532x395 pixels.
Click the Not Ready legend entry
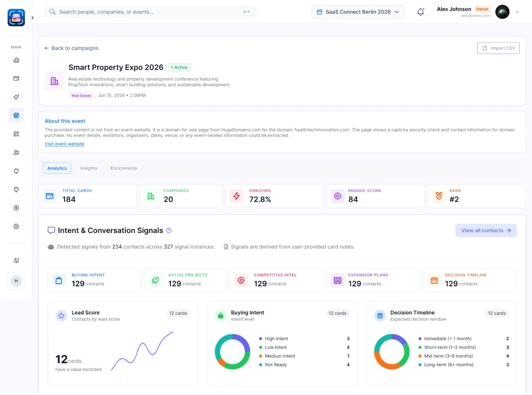(304, 365)
